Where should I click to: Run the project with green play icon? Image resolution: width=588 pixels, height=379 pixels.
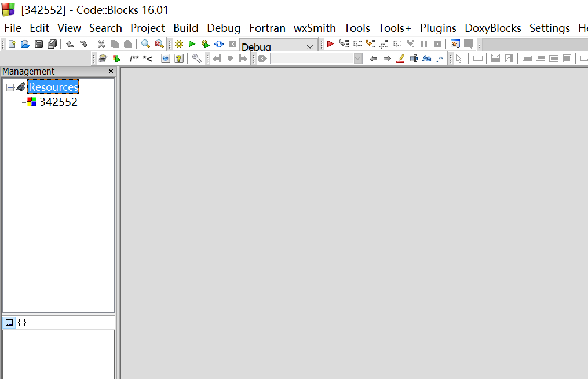[192, 44]
